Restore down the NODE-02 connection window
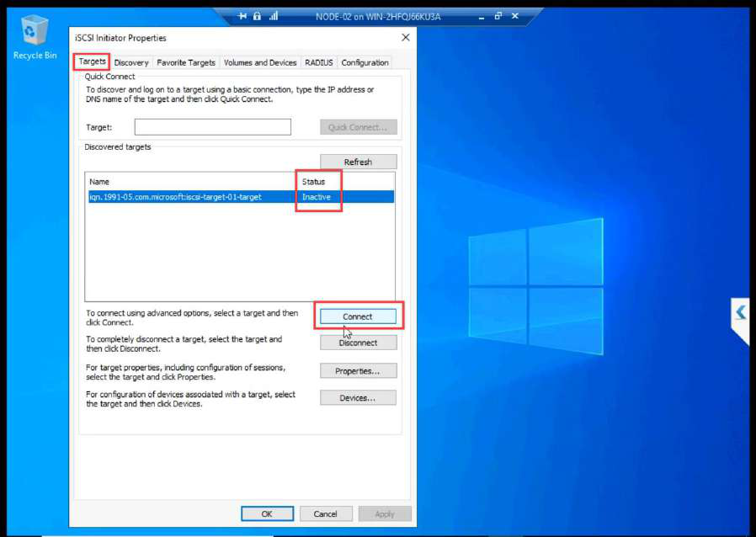756x537 pixels. pyautogui.click(x=498, y=16)
